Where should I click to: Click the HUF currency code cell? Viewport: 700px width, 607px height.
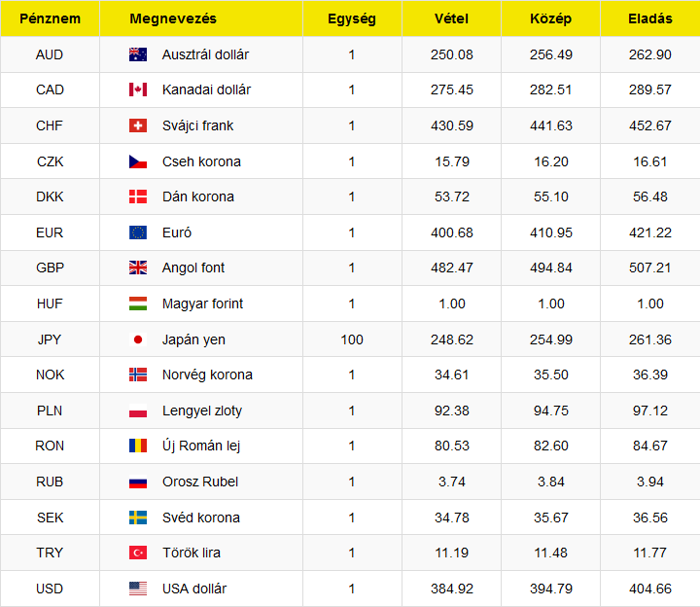tap(50, 303)
